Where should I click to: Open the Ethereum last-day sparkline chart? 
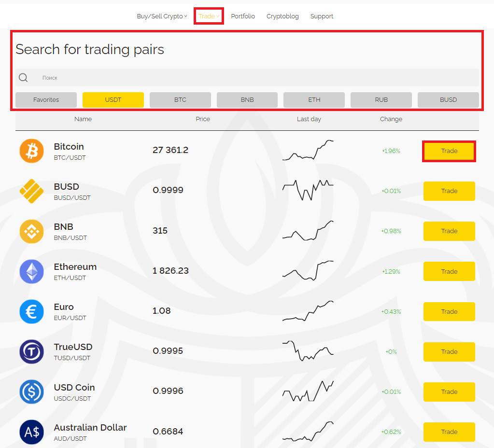coord(308,270)
